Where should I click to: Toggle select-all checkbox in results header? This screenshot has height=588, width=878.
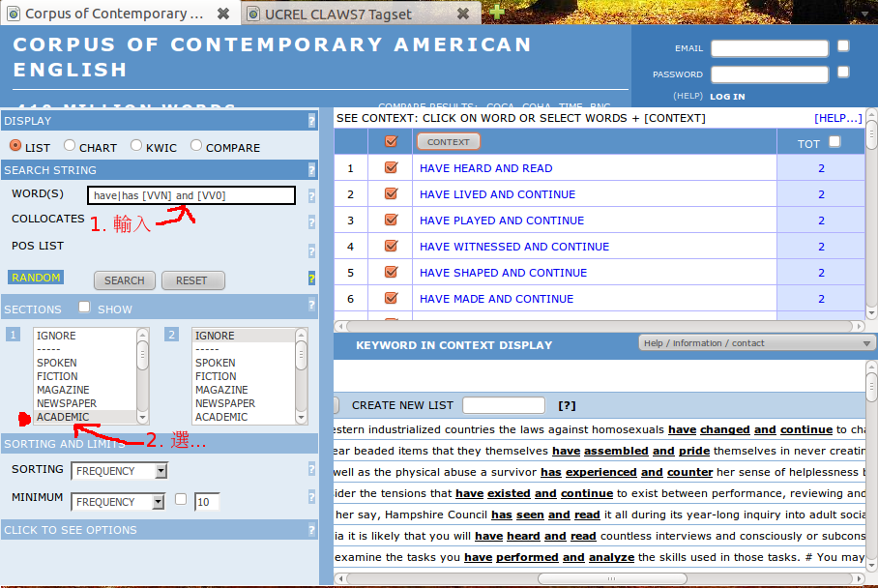pyautogui.click(x=391, y=141)
